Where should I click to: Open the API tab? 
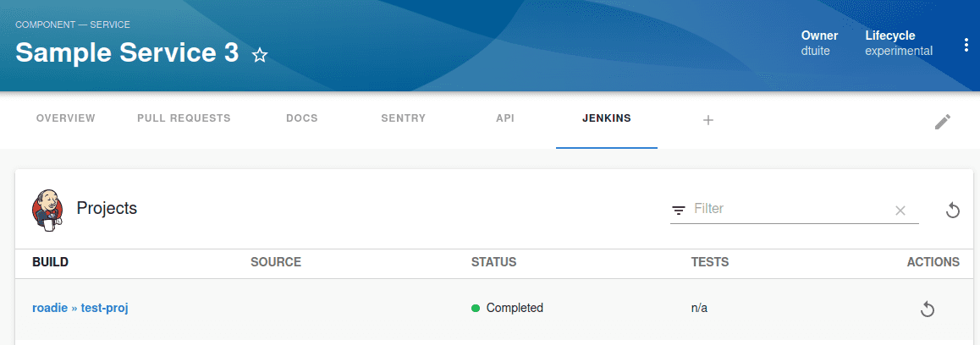(505, 118)
